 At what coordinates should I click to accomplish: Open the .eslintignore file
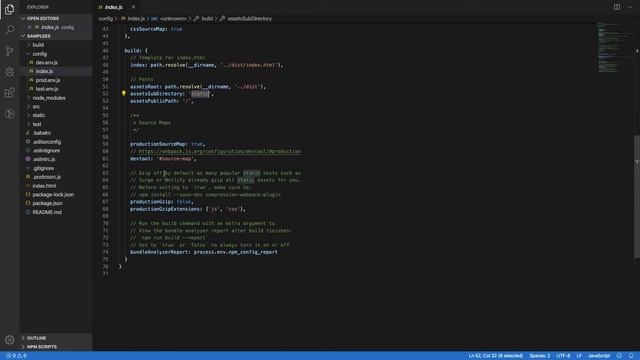point(46,151)
